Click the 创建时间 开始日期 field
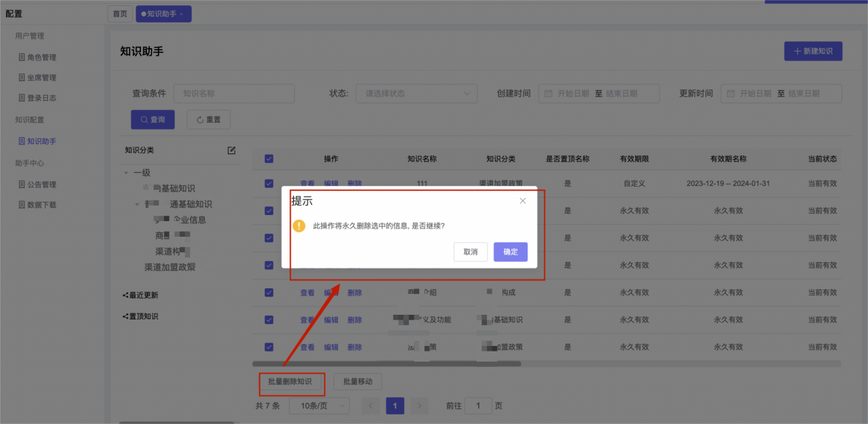 (573, 94)
